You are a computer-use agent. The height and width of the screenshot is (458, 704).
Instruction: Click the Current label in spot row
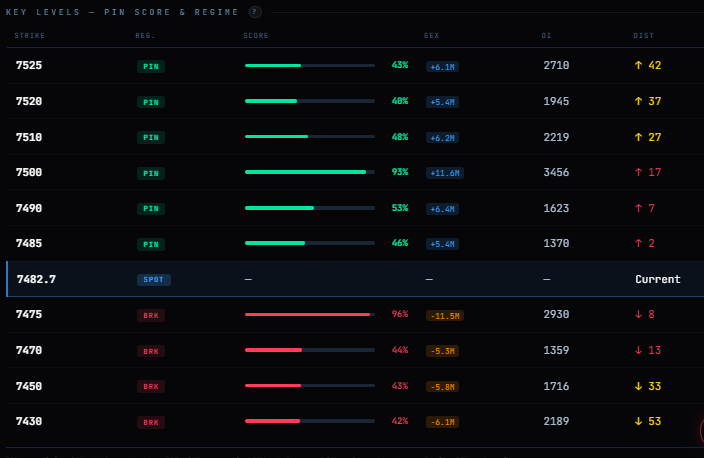coord(658,279)
